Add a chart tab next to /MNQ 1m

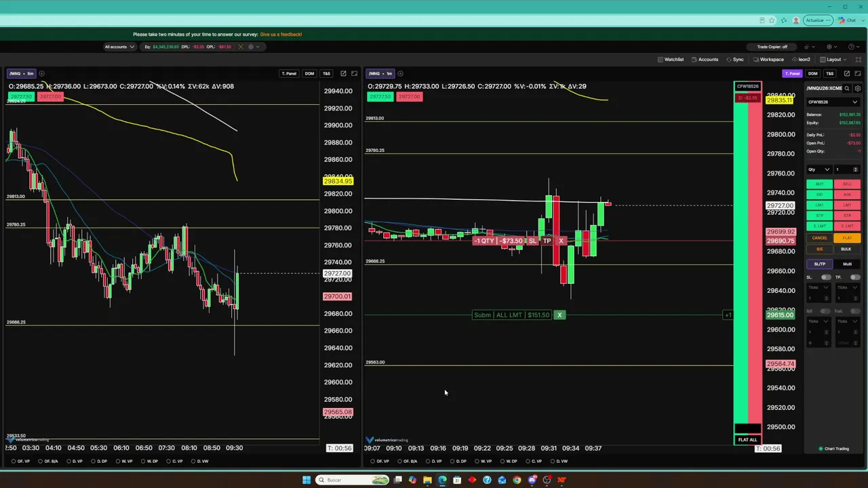click(x=400, y=73)
